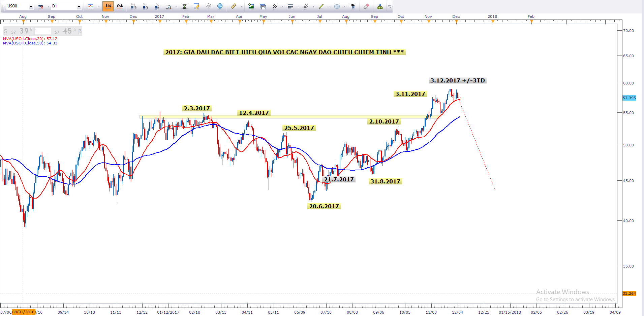Select the green trend line drawing tool

tap(321, 6)
